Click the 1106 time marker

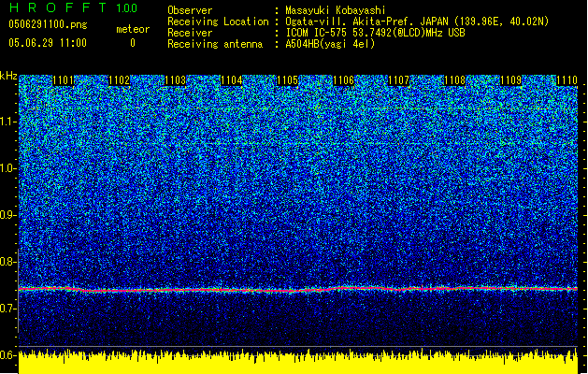(343, 80)
